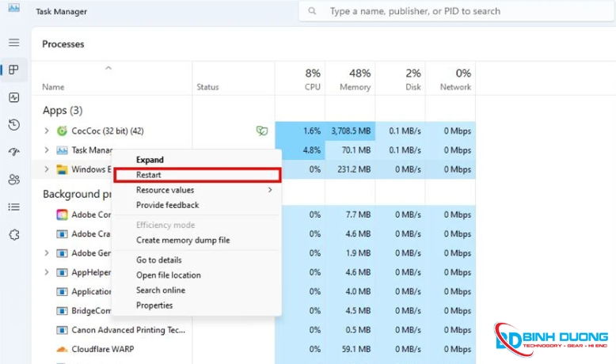
Task: Open the Details list sidebar icon
Action: [14, 207]
